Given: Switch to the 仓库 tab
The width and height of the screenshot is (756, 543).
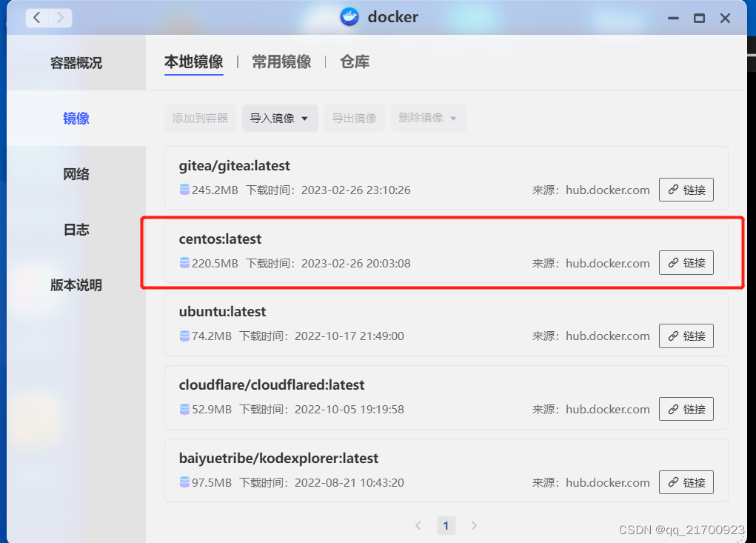Looking at the screenshot, I should 355,61.
